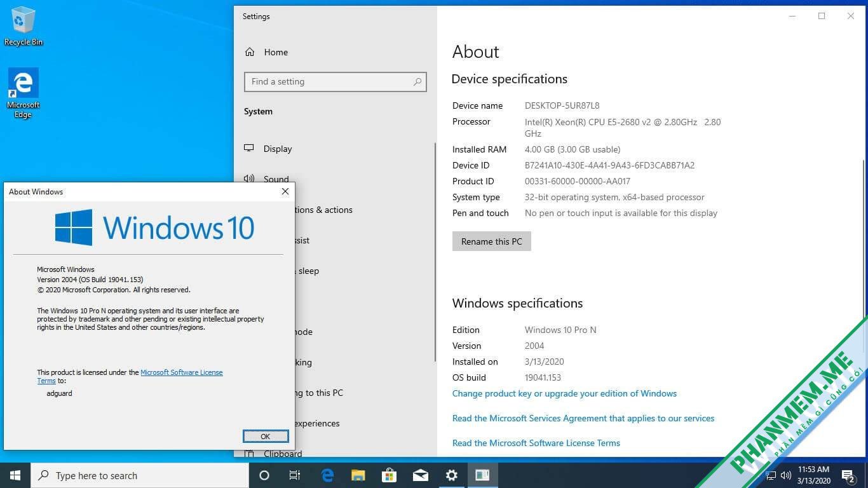
Task: Click the Home icon in Settings sidebar
Action: point(250,52)
